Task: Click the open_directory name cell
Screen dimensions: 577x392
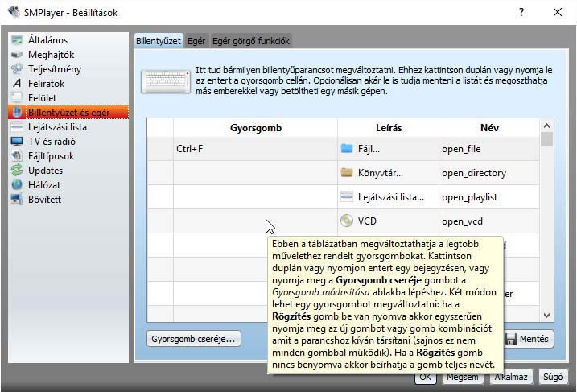Action: [489, 173]
